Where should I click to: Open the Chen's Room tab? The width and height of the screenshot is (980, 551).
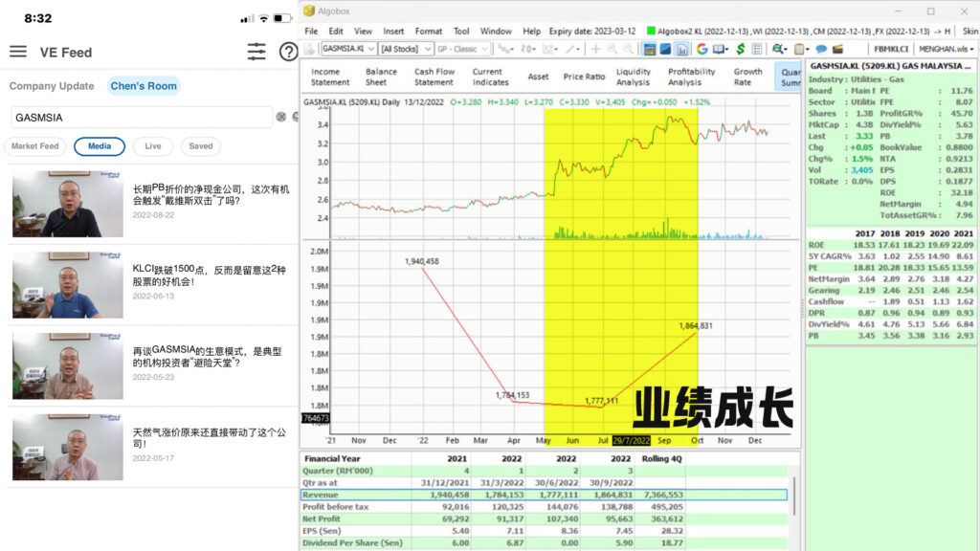pyautogui.click(x=144, y=86)
